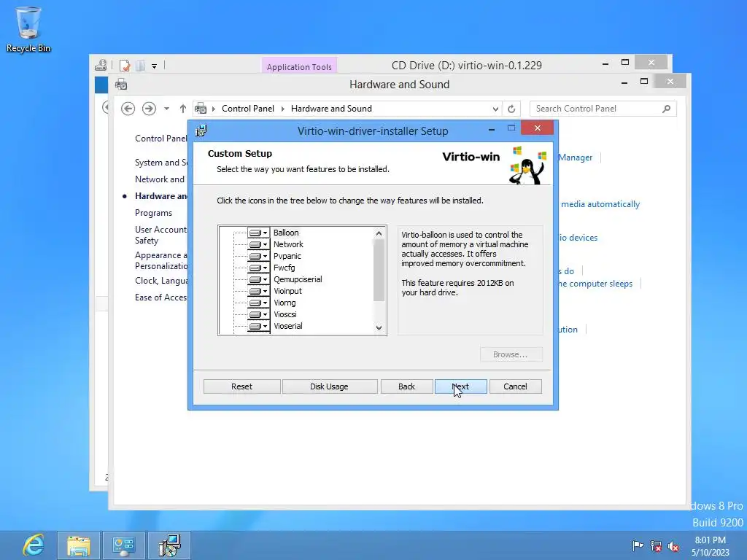
Task: Open Network feature install-state dropdown
Action: (x=259, y=244)
